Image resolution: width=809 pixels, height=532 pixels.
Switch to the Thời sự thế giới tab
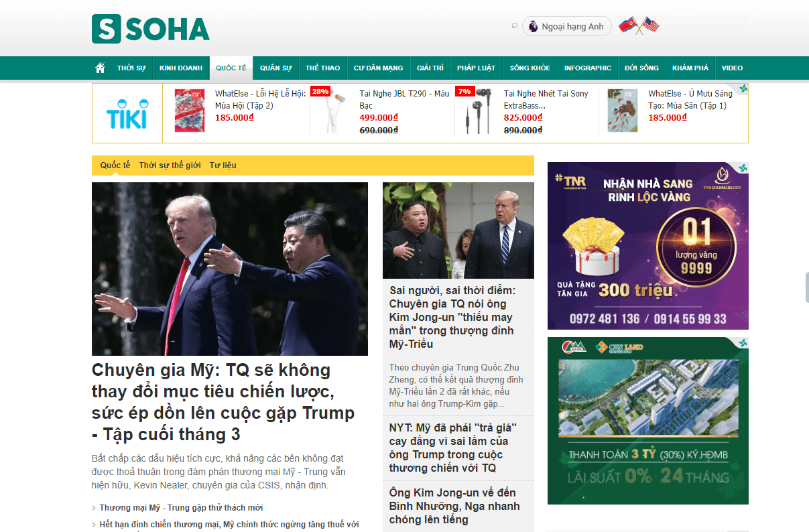tap(170, 165)
